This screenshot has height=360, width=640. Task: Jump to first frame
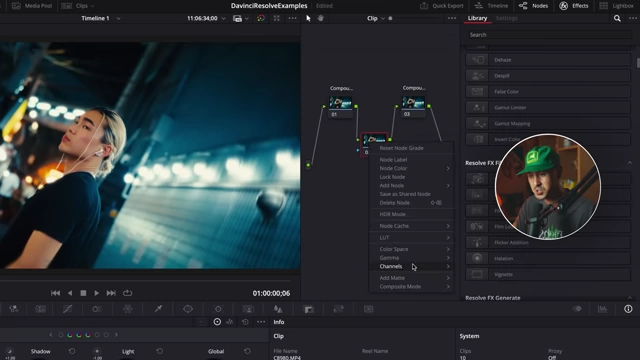(56, 293)
